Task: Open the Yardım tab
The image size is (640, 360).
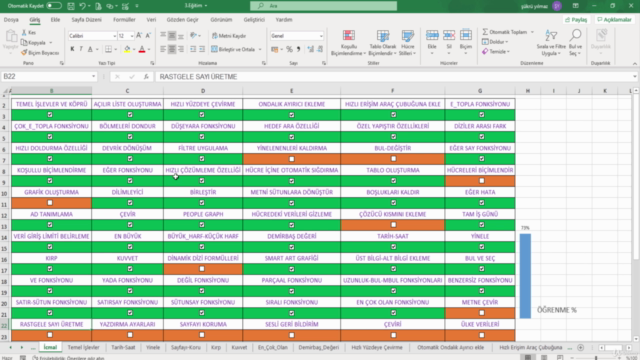Action: click(x=284, y=20)
